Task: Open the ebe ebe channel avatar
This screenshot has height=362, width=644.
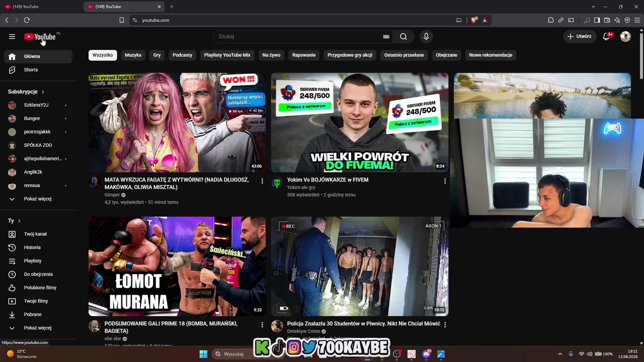Action: [x=94, y=326]
